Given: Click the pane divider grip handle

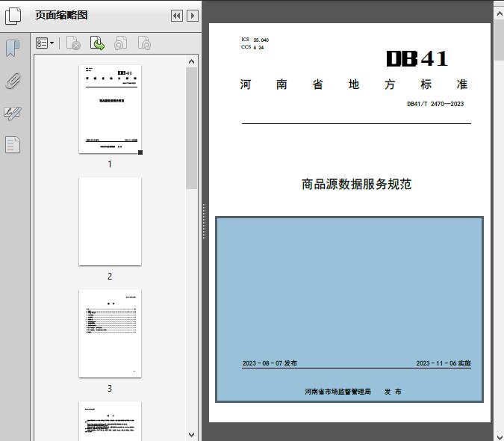Looking at the screenshot, I should click(205, 221).
